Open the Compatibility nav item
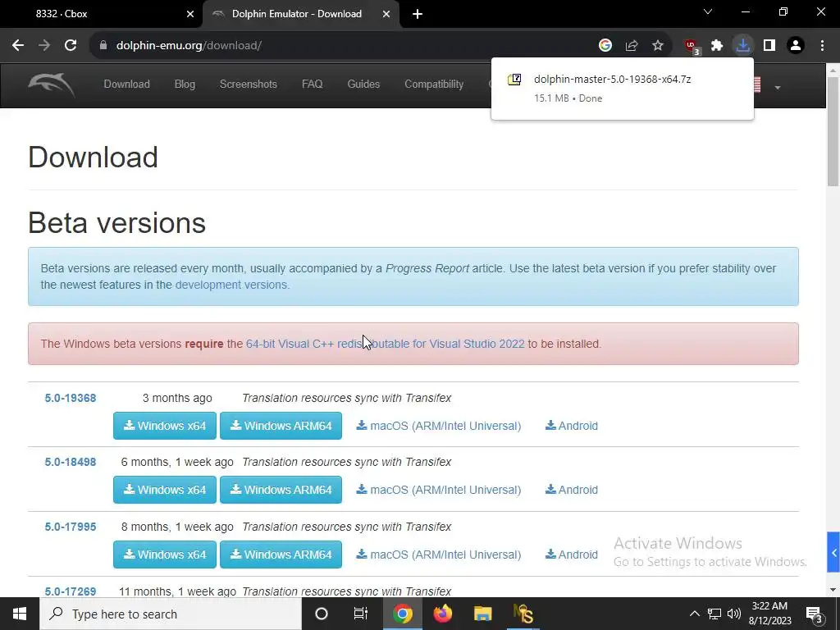840x630 pixels. pyautogui.click(x=434, y=84)
